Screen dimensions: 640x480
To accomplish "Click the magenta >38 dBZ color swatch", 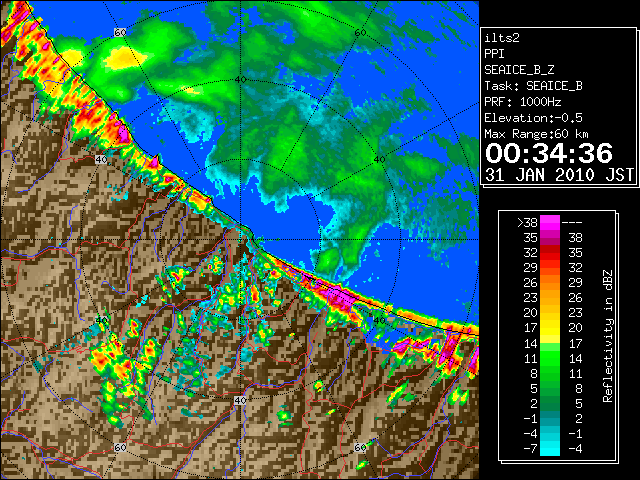I will [x=549, y=222].
